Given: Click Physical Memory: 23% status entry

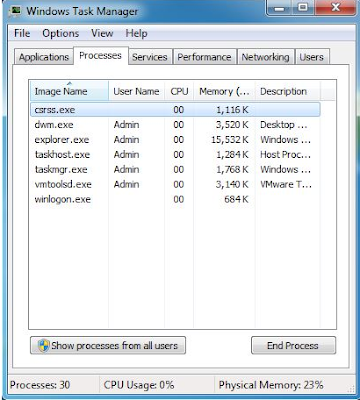Looking at the screenshot, I should coord(271,385).
